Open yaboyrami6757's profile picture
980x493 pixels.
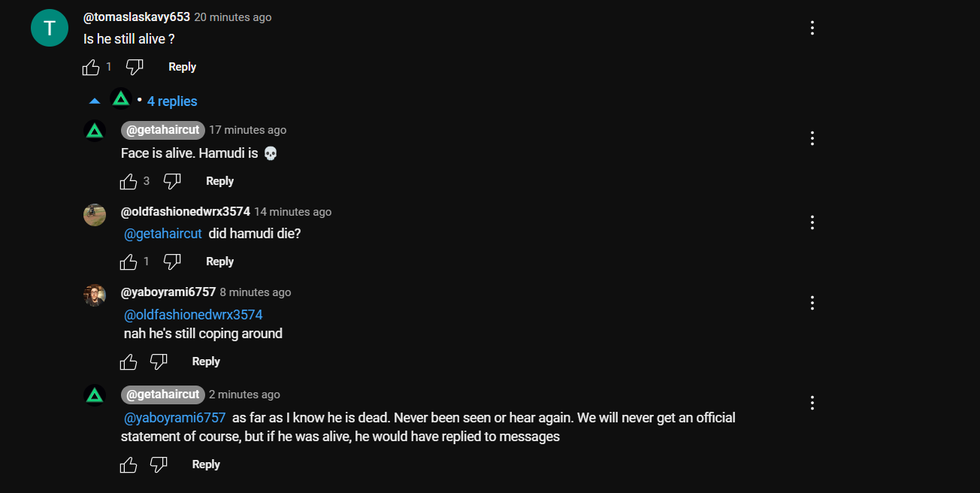pyautogui.click(x=95, y=295)
